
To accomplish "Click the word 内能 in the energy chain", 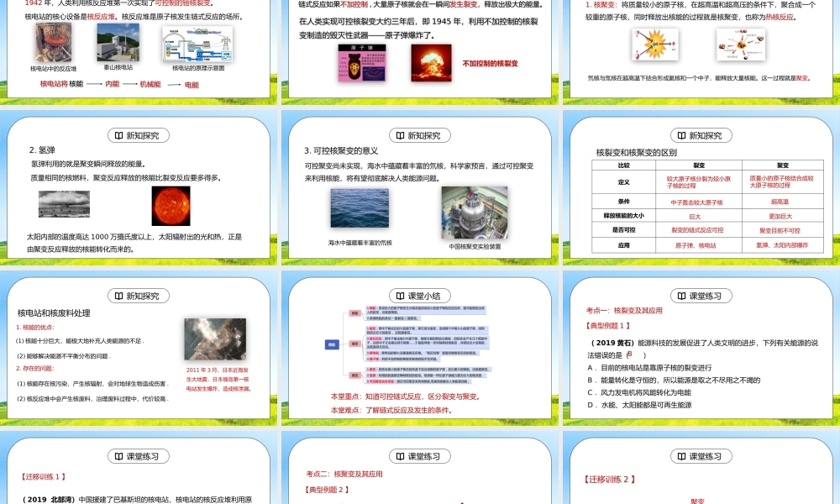I will (113, 84).
